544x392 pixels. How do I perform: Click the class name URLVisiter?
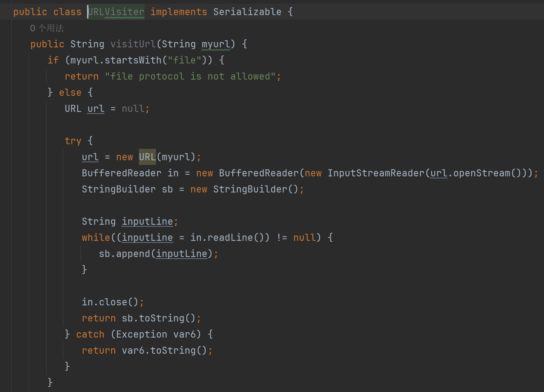[116, 12]
